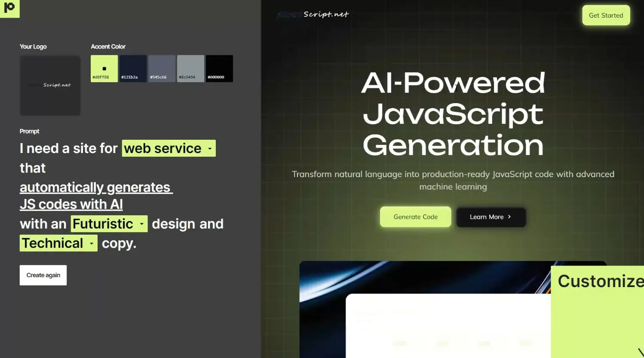Image resolution: width=644 pixels, height=358 pixels.
Task: Open the lime Customize panel
Action: (x=598, y=309)
